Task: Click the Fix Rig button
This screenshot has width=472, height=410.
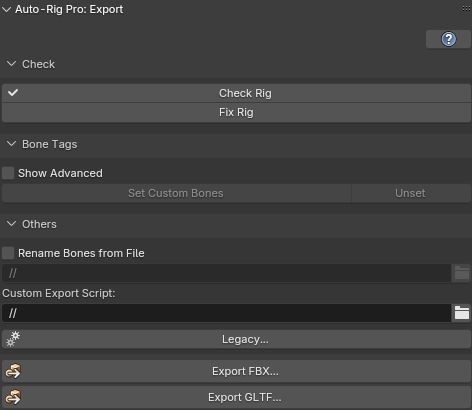Action: 236,113
